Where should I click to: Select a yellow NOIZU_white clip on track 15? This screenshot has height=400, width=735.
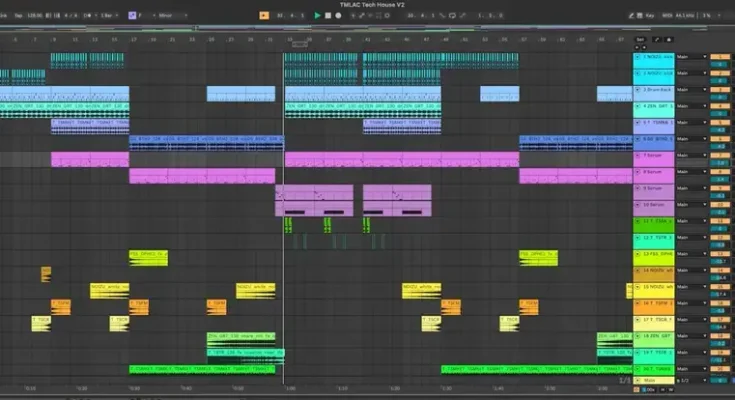(109, 290)
